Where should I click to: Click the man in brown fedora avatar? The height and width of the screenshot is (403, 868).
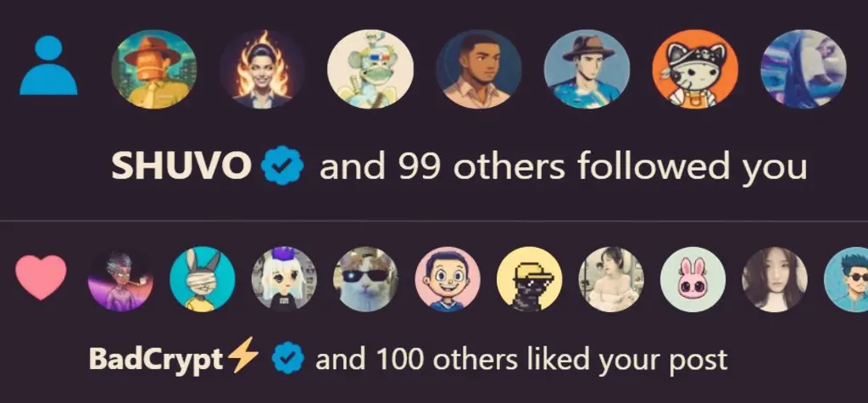pos(587,69)
